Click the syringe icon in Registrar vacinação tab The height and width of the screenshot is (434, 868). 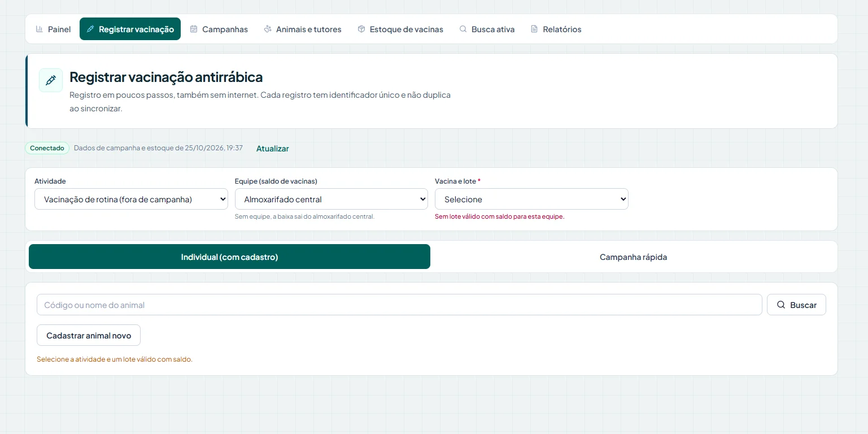(x=90, y=29)
